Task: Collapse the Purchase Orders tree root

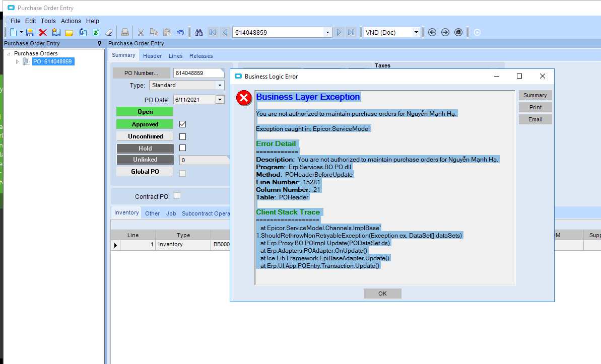Action: point(9,54)
